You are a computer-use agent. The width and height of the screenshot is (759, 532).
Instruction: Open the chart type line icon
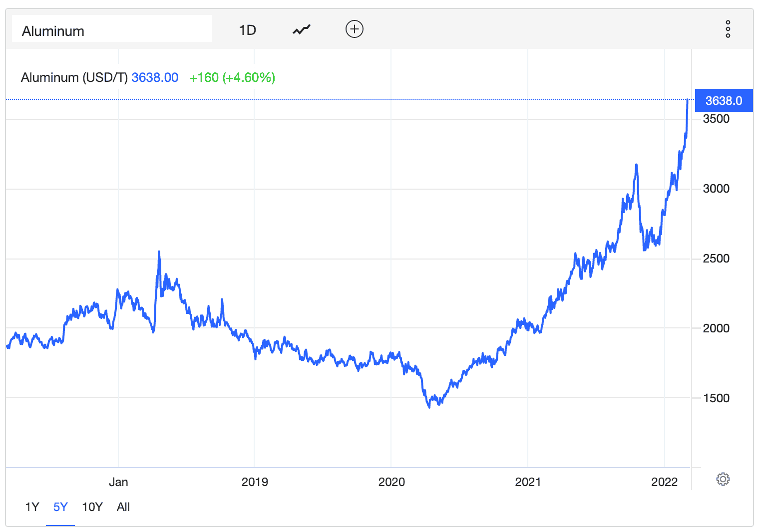(x=302, y=30)
